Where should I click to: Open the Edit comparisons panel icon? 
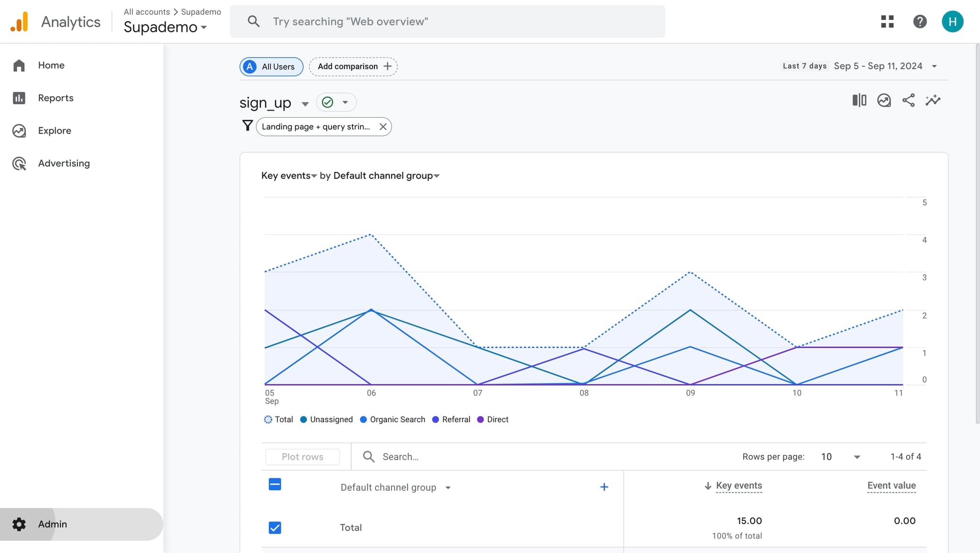(x=859, y=100)
